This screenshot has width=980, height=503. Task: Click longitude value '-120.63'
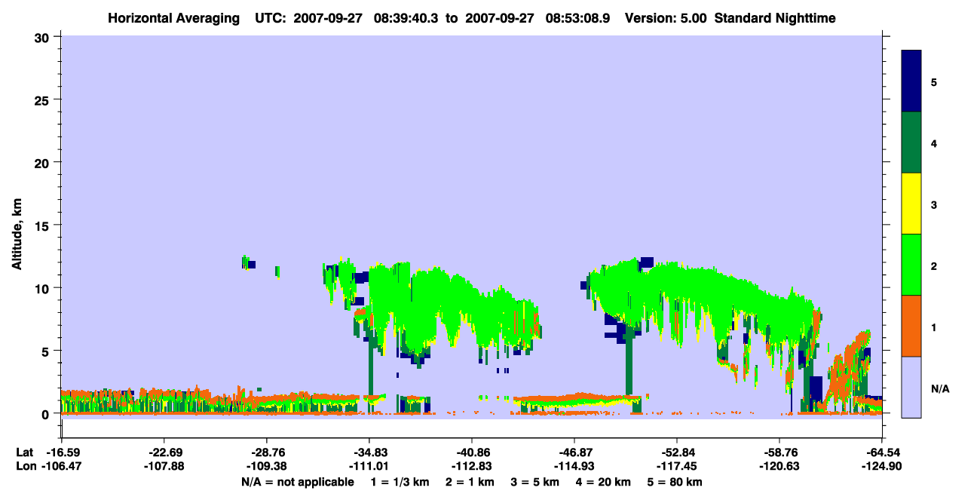[x=779, y=466]
